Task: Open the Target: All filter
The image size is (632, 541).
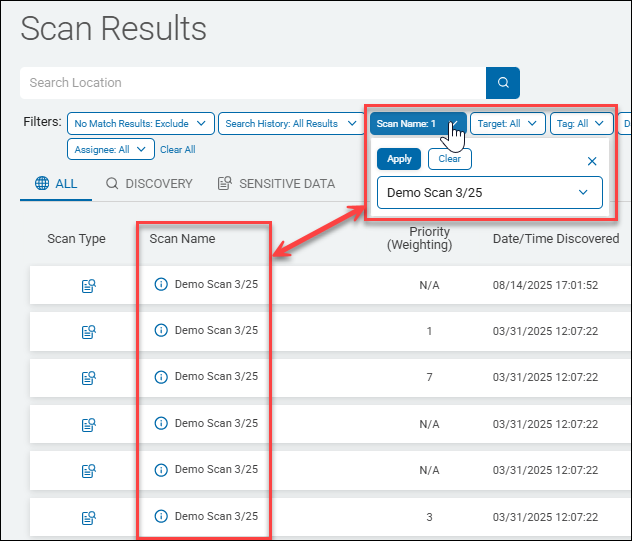Action: coord(507,123)
